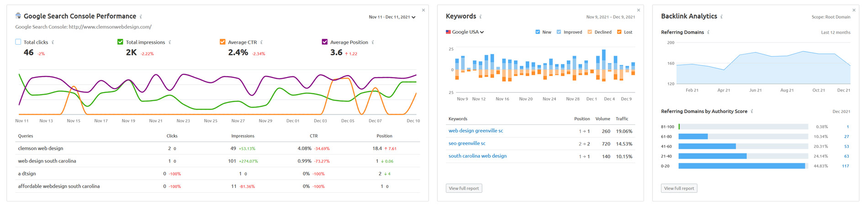The height and width of the screenshot is (206, 868).
Task: Open info icon next to Total clicks
Action: [53, 42]
